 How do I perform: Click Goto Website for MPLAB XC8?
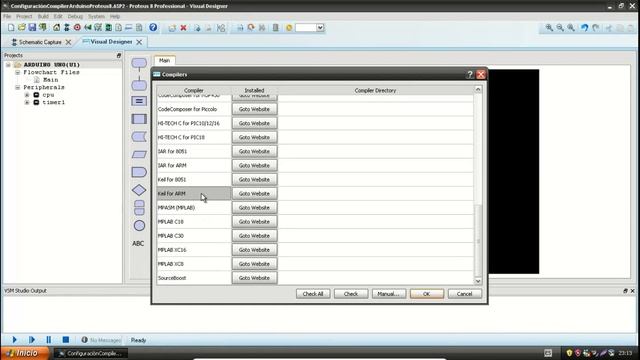point(254,264)
